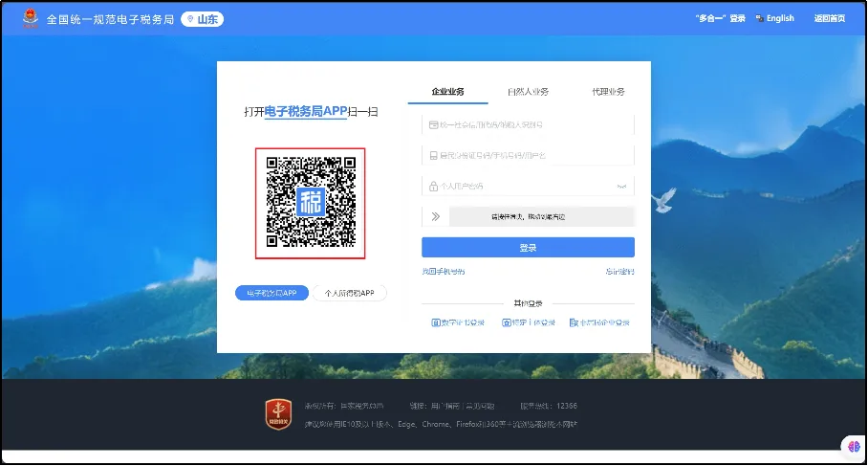Viewport: 868px width, 466px height.
Task: Focus the personal password field
Action: coord(528,187)
